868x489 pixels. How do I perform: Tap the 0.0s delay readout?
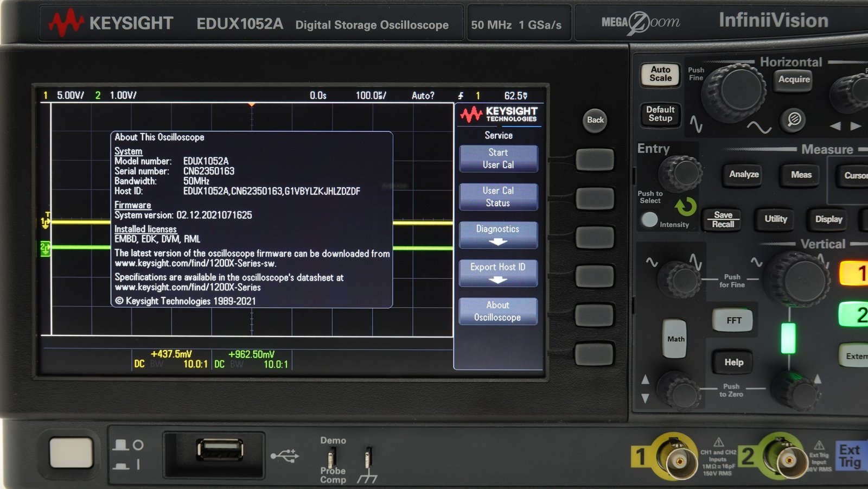318,96
